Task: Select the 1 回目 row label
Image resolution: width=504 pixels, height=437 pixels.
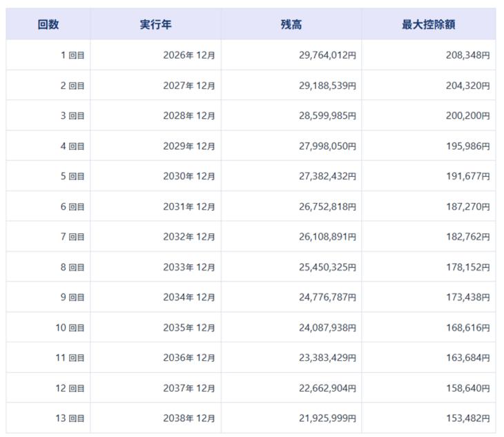Action: (72, 55)
